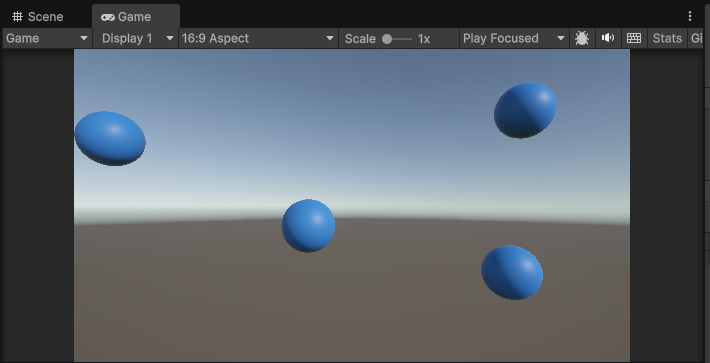Click the center blue sphere
This screenshot has height=363, width=710.
pos(308,225)
